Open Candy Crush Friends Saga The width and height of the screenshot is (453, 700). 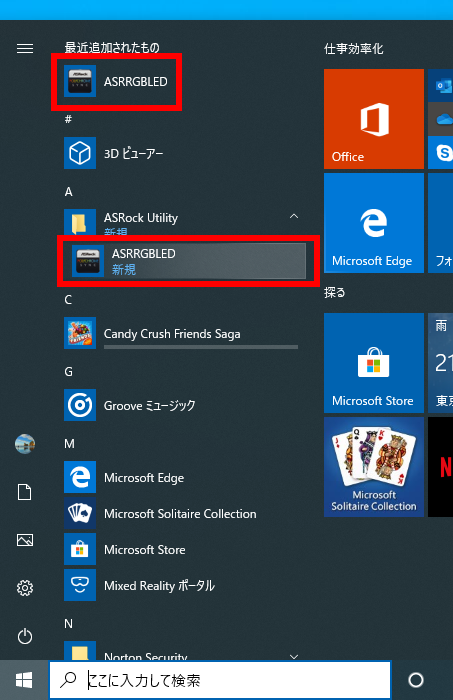click(x=181, y=333)
